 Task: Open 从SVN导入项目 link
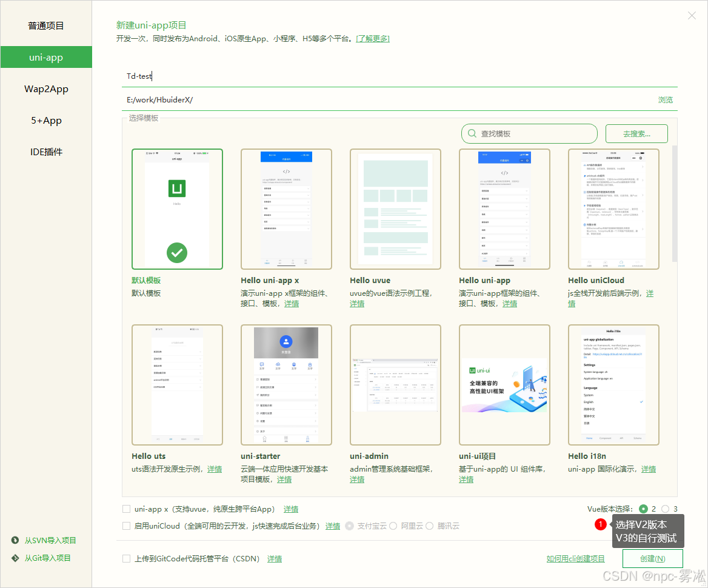[x=50, y=540]
